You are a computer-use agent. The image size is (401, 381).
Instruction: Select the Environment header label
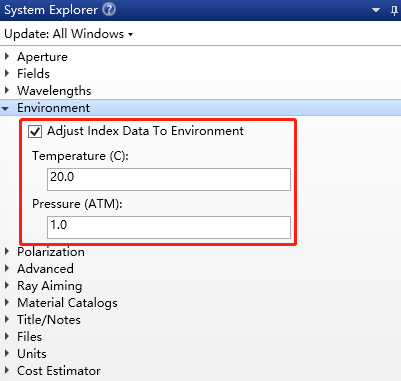pyautogui.click(x=53, y=108)
